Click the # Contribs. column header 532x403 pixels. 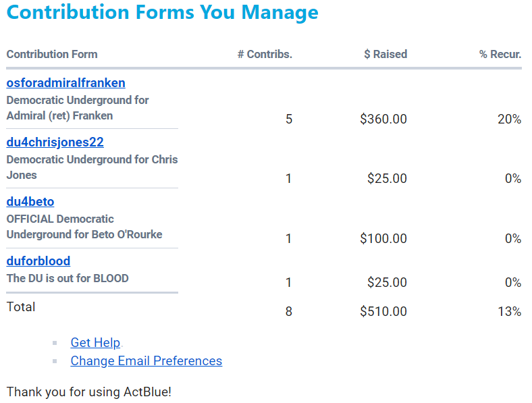[265, 55]
